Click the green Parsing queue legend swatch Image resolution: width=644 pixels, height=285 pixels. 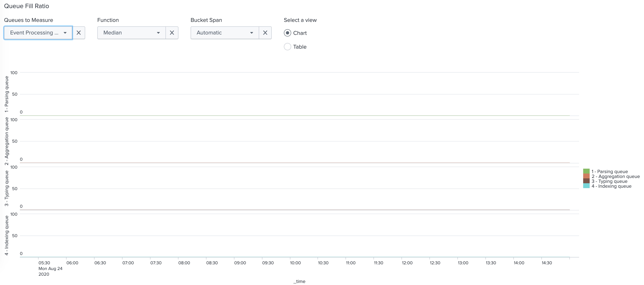coord(586,171)
